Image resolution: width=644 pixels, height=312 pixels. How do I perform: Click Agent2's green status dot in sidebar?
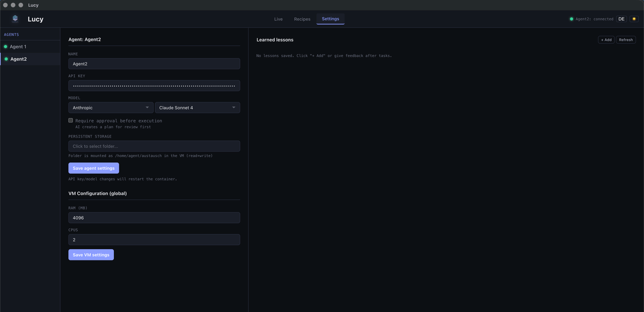tap(6, 59)
